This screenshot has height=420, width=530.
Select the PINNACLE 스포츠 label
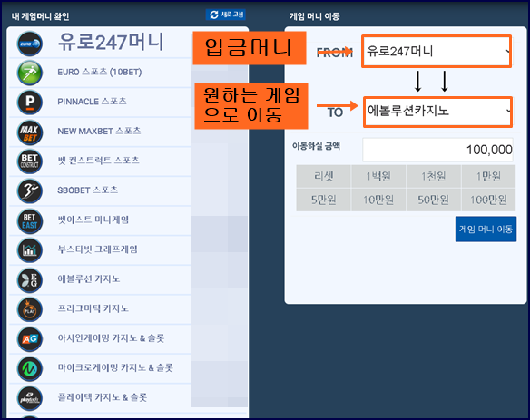point(92,102)
